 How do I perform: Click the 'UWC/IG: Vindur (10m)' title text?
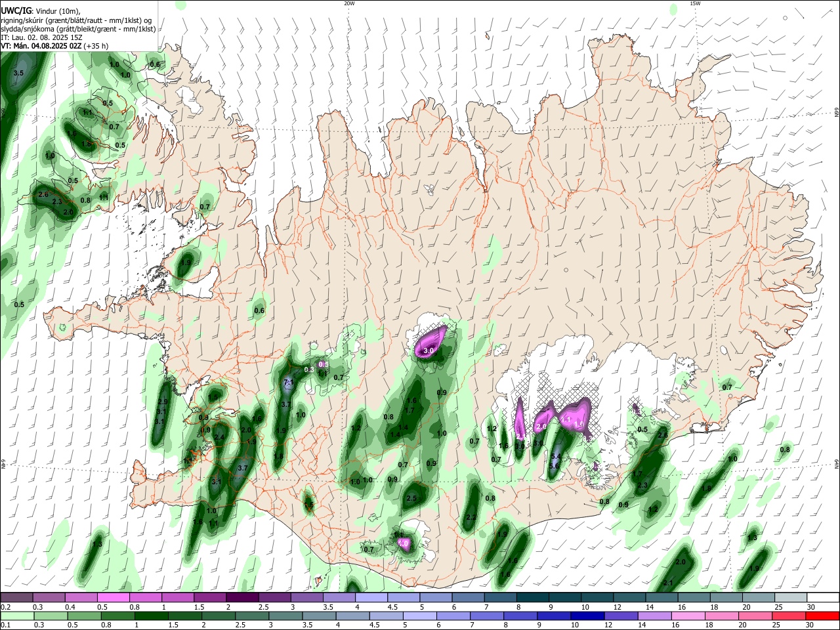tap(40, 10)
